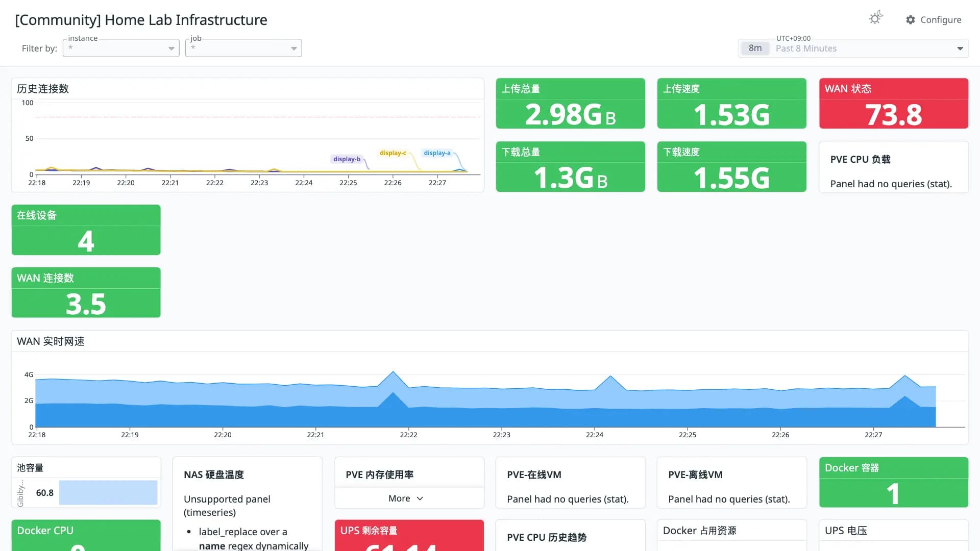Click the PVE CPU 历史趋势 panel title
Viewport: 980px width, 551px height.
click(x=547, y=537)
